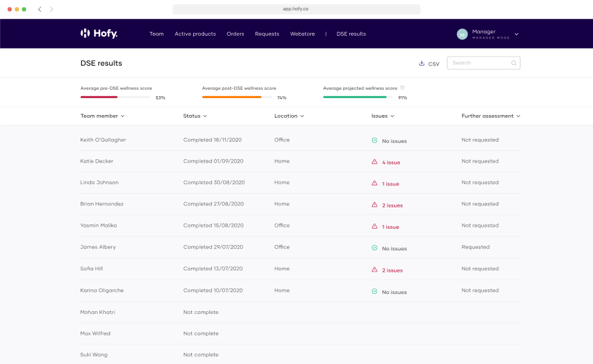Image resolution: width=593 pixels, height=364 pixels.
Task: Click the Manager avatar icon
Action: [462, 34]
